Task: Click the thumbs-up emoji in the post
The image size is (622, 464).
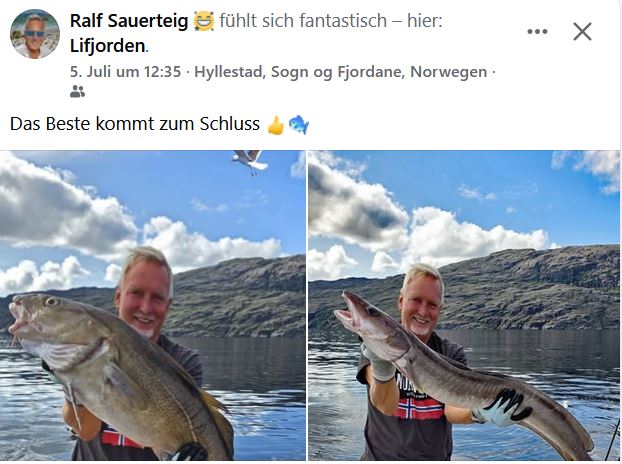Action: (276, 125)
